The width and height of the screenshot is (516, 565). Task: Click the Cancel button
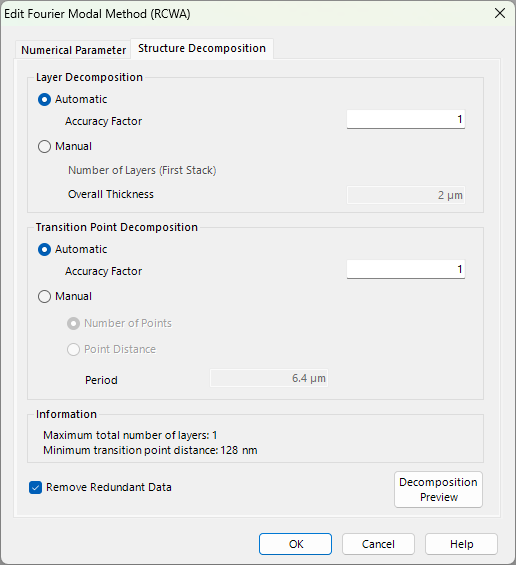click(378, 544)
